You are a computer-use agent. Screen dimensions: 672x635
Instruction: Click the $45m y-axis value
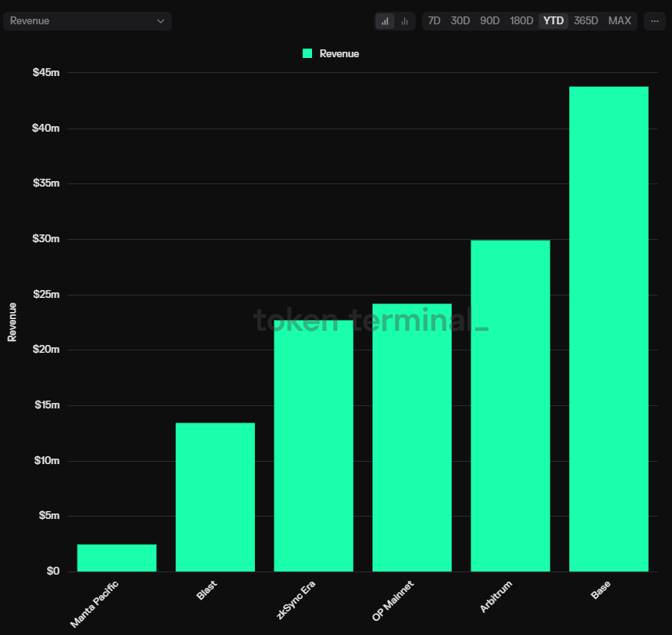click(46, 72)
